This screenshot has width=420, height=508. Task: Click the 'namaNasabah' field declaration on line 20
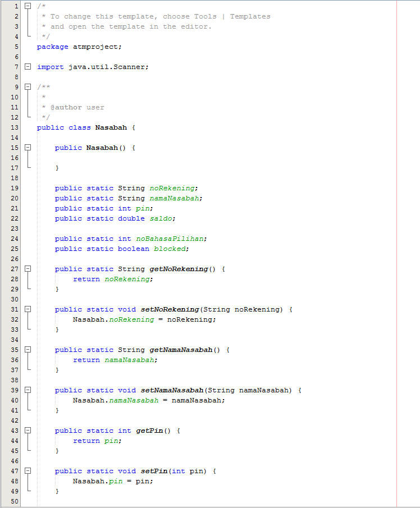pos(174,198)
